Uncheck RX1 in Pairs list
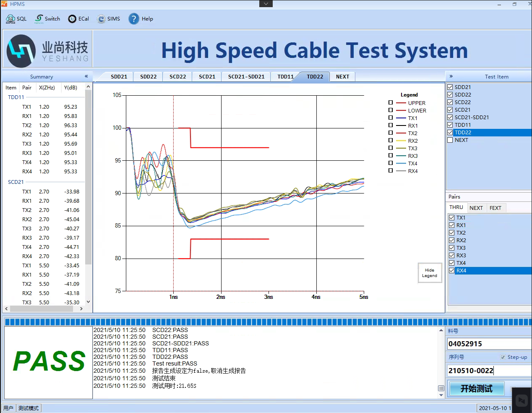The image size is (532, 413). point(452,225)
